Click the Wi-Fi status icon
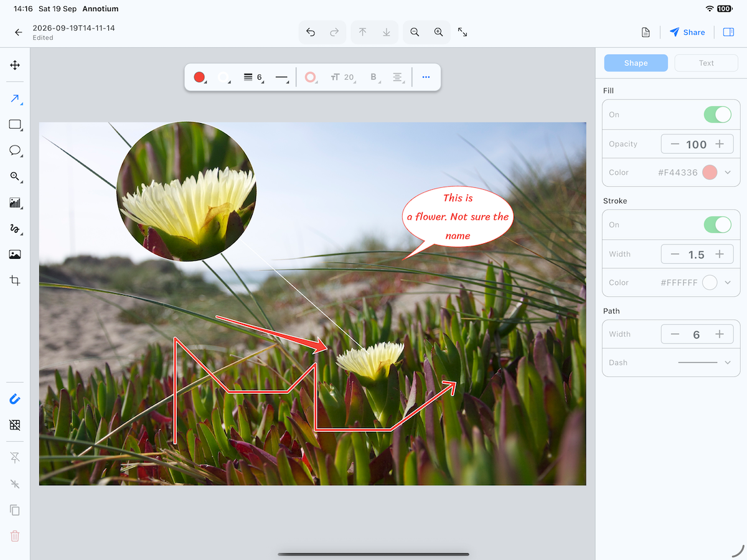This screenshot has width=747, height=560. [710, 9]
